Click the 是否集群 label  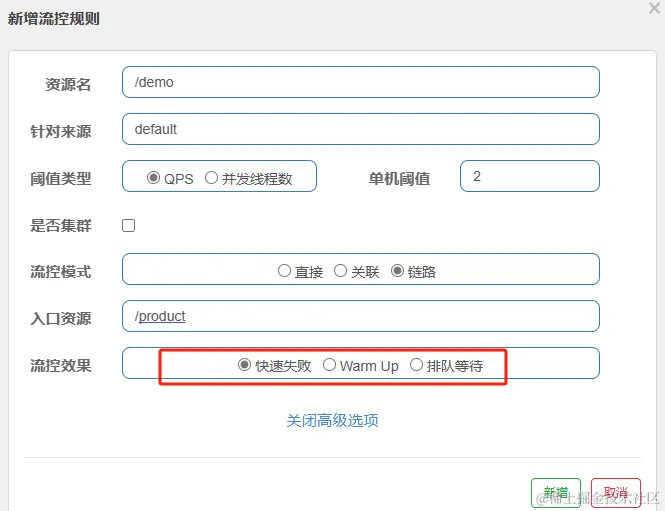(61, 225)
